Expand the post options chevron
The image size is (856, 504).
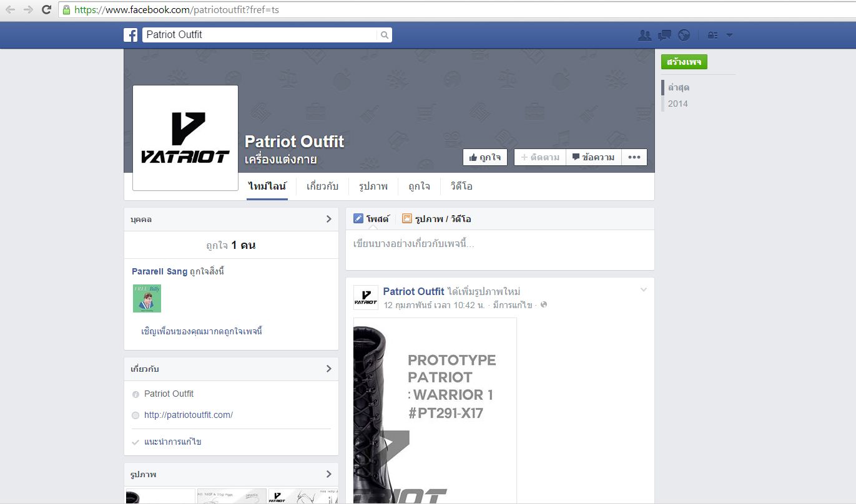[644, 289]
